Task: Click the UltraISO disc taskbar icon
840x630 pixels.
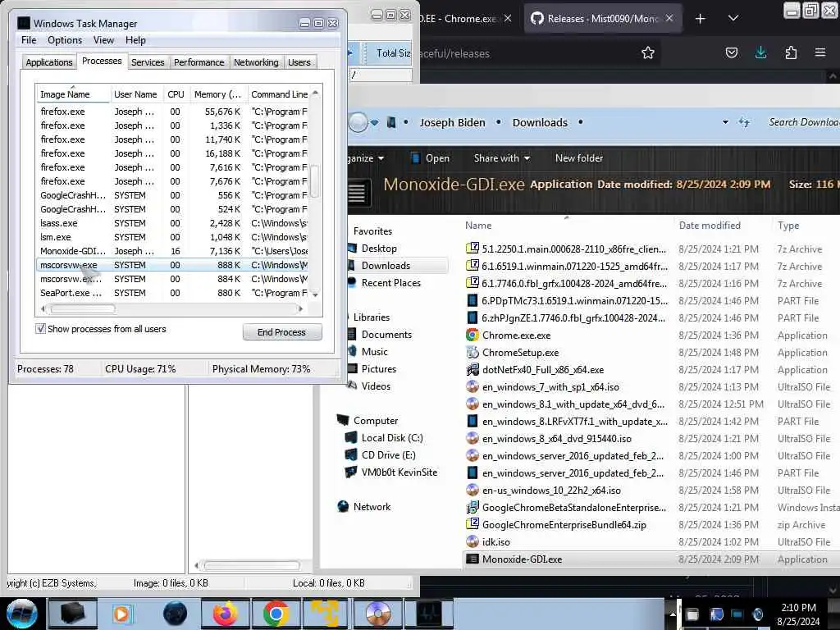Action: 378,614
